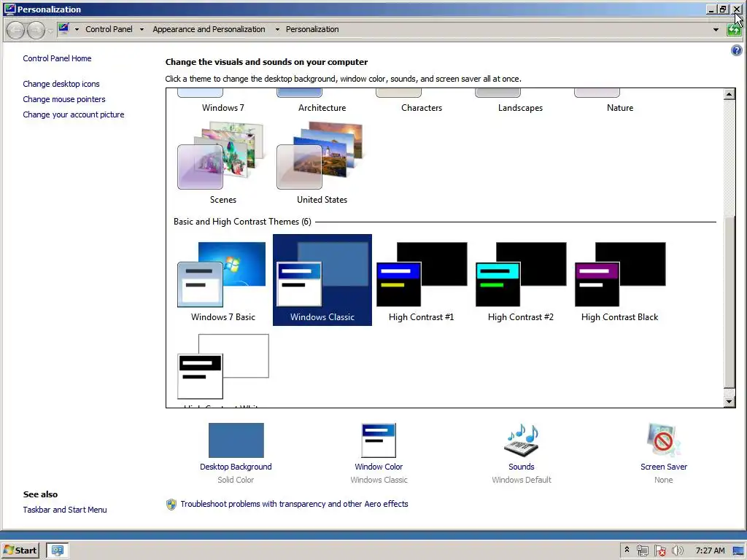Open Window Color settings icon

click(x=379, y=440)
